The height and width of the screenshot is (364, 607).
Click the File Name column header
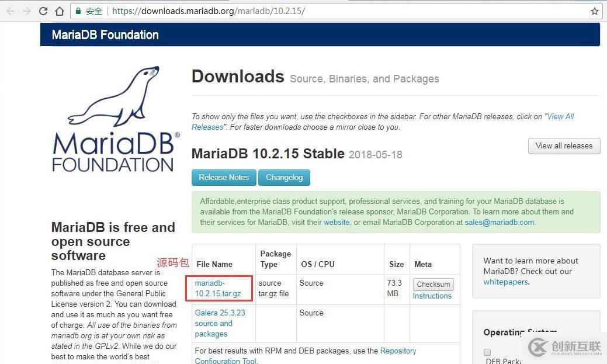[x=214, y=264]
